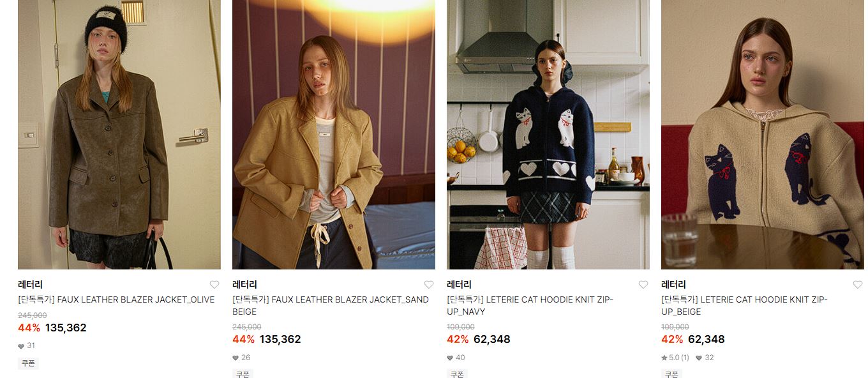This screenshot has height=378, width=868.
Task: Add beige cat hoodie to wishlist heart
Action: tap(858, 285)
